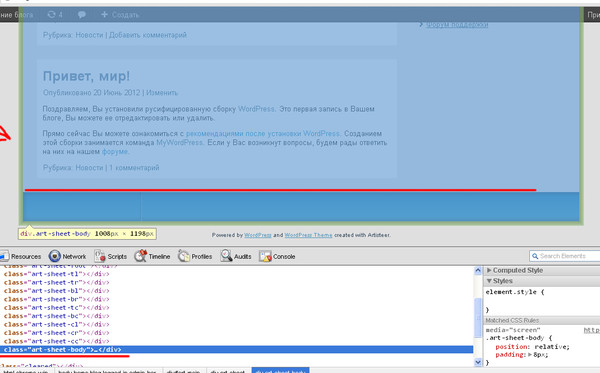Collapse the Styles section

[x=489, y=281]
